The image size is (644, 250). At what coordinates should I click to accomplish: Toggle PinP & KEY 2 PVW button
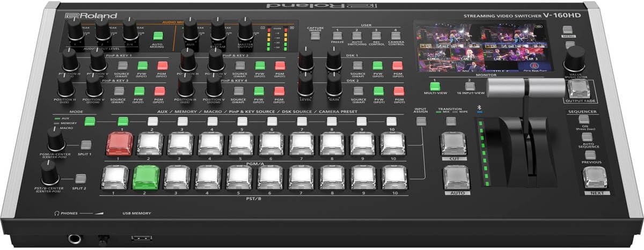point(259,65)
